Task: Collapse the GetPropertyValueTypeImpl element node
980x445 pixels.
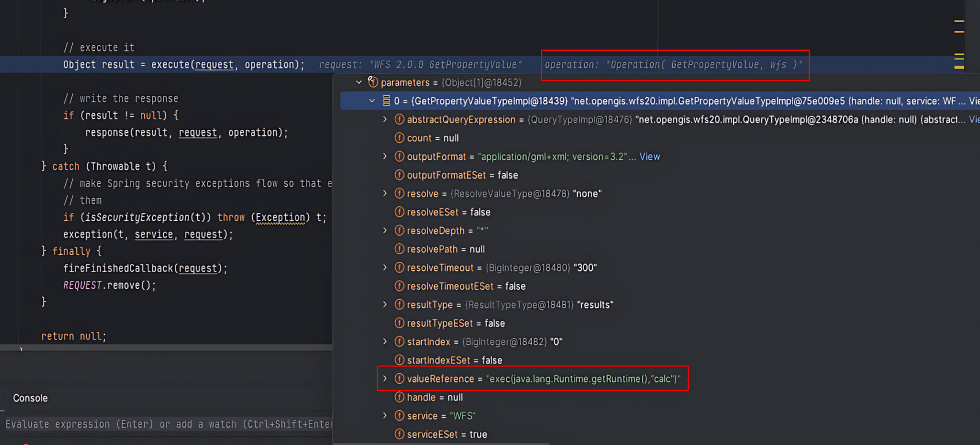Action: [x=372, y=101]
